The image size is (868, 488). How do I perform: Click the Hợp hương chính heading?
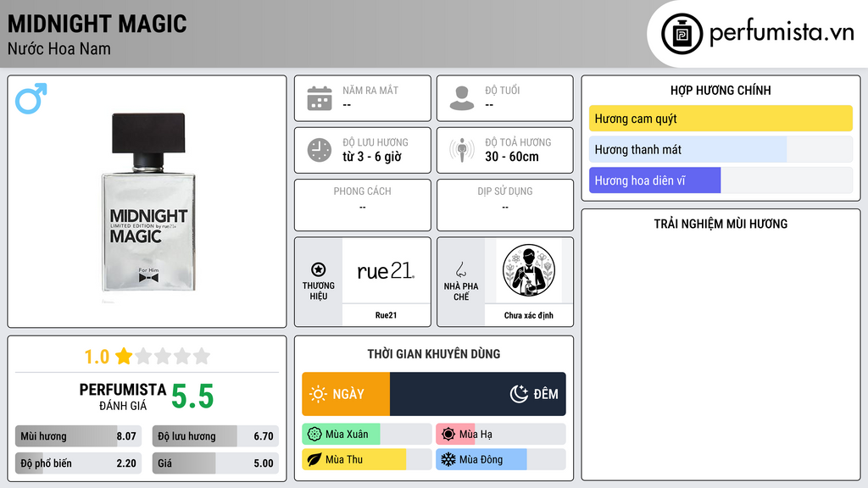721,90
